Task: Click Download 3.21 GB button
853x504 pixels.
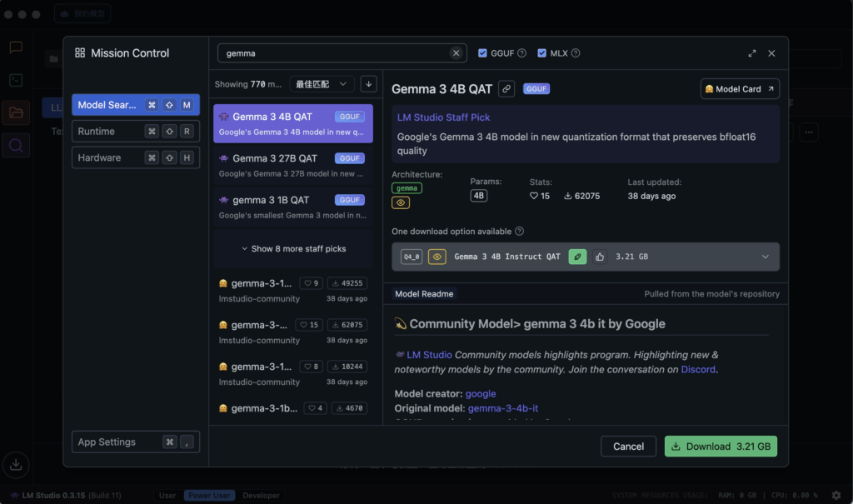Action: [x=721, y=447]
